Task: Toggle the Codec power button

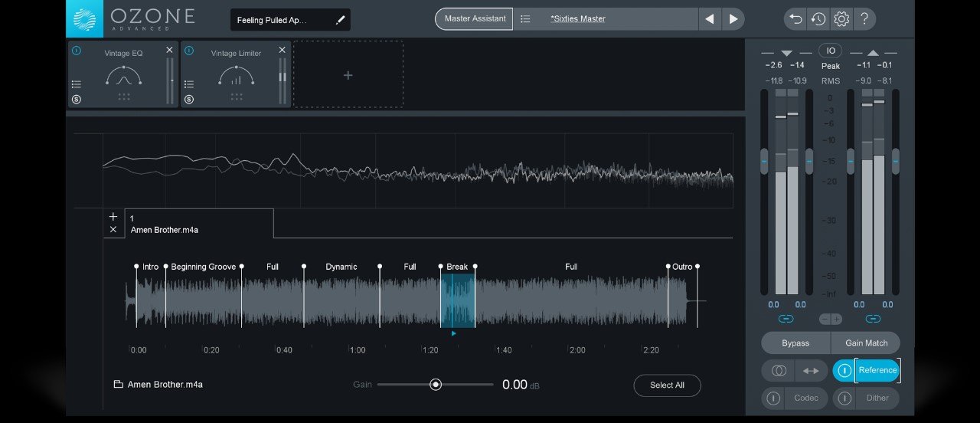Action: 773,398
